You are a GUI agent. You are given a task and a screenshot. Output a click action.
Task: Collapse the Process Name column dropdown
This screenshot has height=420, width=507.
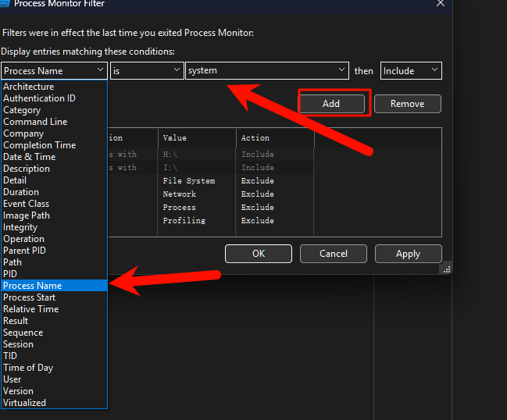(55, 71)
